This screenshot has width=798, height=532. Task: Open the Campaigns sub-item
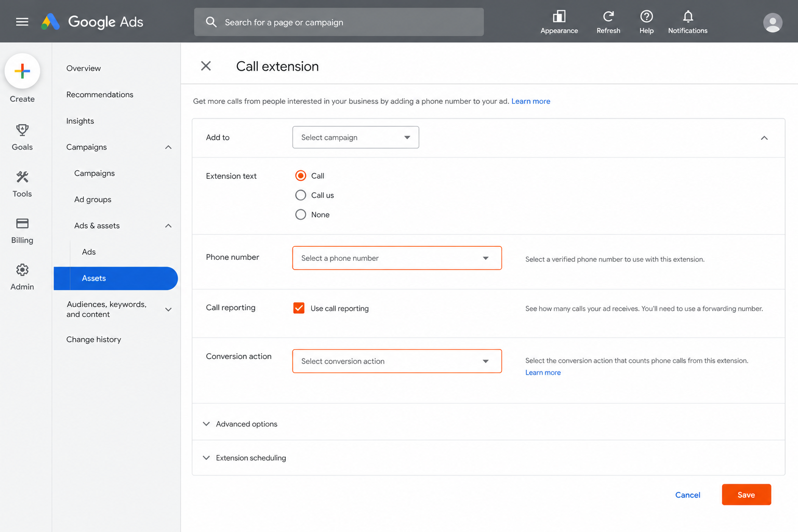[x=95, y=173]
